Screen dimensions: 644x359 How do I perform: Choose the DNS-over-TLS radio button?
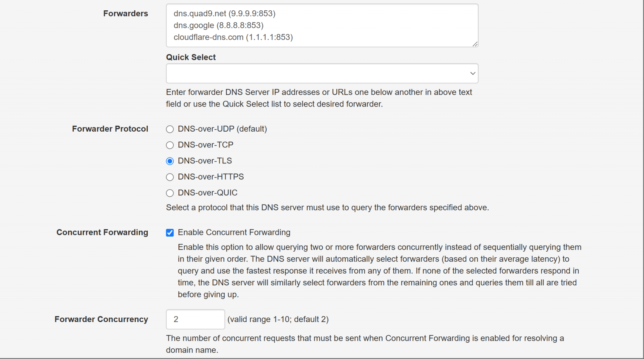pos(170,161)
